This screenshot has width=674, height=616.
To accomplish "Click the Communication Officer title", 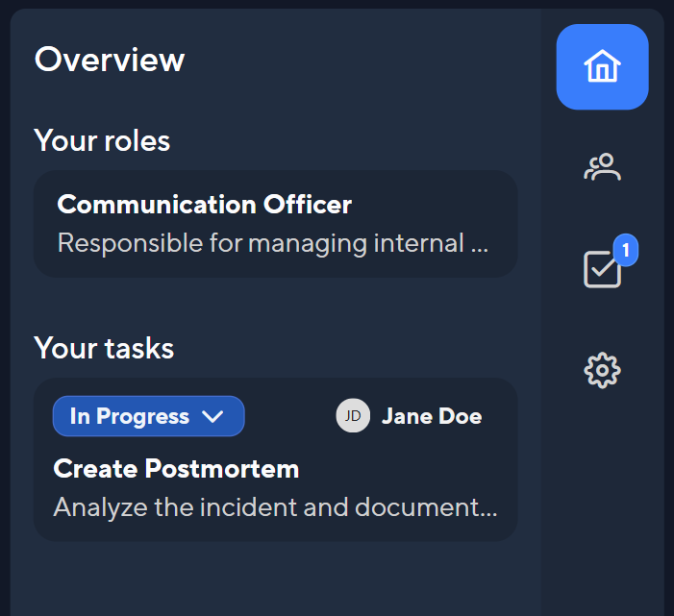I will [x=205, y=204].
